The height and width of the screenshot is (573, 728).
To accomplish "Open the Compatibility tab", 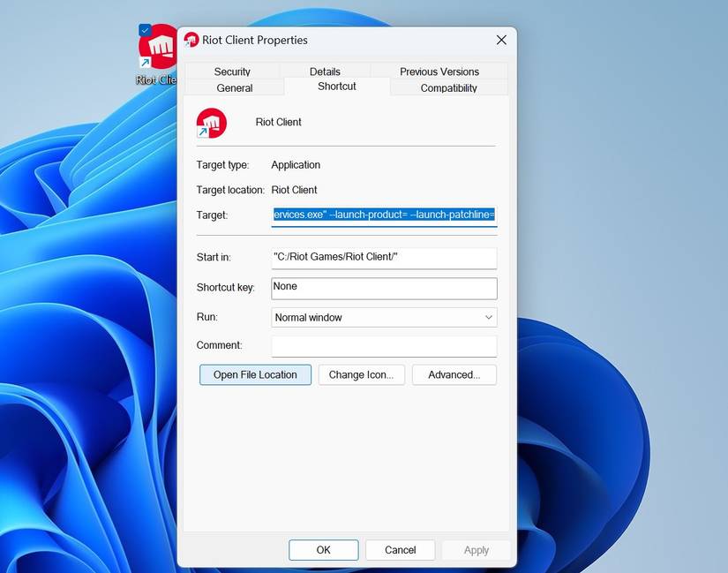I will pos(448,87).
